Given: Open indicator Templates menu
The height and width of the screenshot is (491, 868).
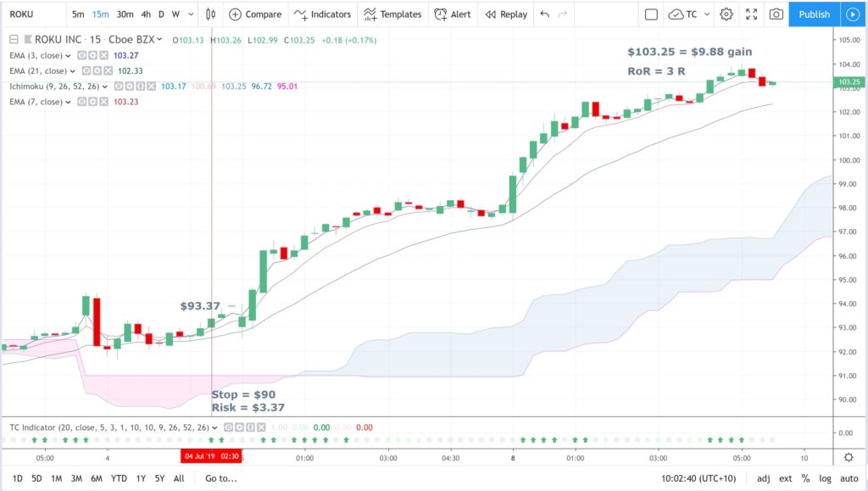Looking at the screenshot, I should [392, 14].
